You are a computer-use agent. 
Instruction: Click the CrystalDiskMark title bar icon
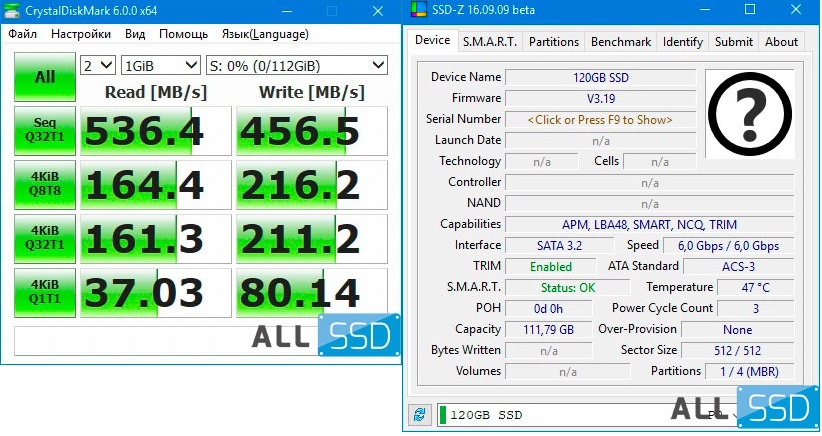12,10
